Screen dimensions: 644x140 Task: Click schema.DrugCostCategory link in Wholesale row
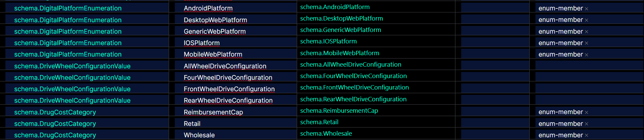55,135
